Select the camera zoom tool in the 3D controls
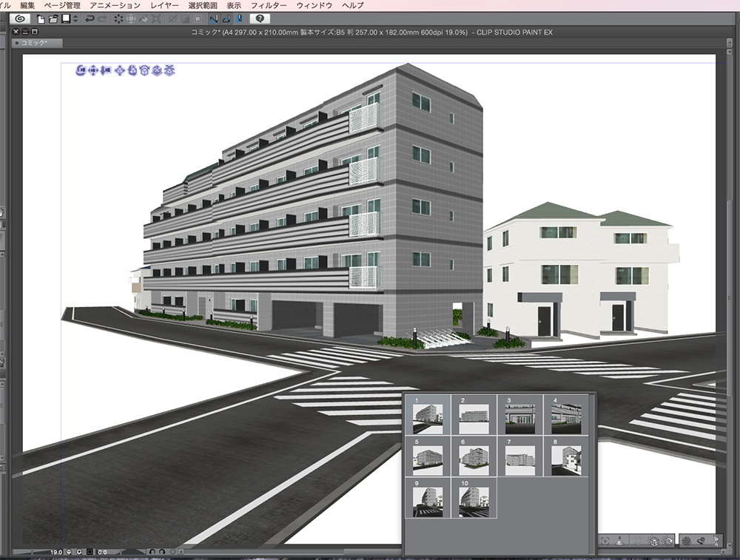Image resolution: width=740 pixels, height=560 pixels. click(104, 72)
